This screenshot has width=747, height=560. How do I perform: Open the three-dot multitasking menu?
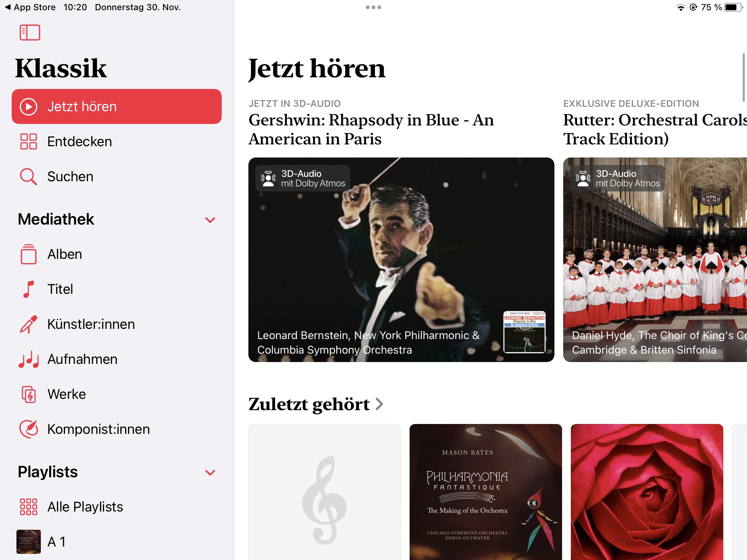[373, 7]
